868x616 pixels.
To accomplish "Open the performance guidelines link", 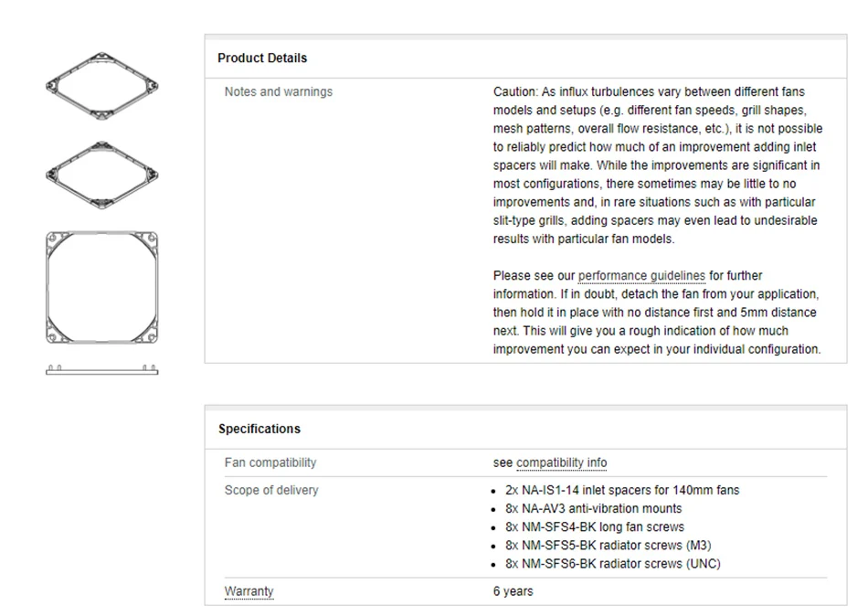I will coord(641,276).
